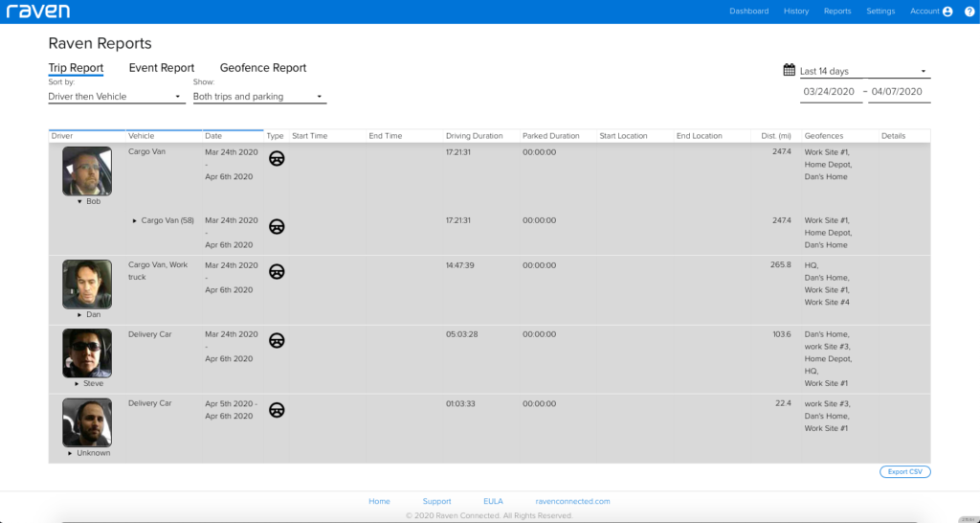Viewport: 980px width, 523px height.
Task: Edit the end date 04/07/2020 field
Action: point(900,91)
